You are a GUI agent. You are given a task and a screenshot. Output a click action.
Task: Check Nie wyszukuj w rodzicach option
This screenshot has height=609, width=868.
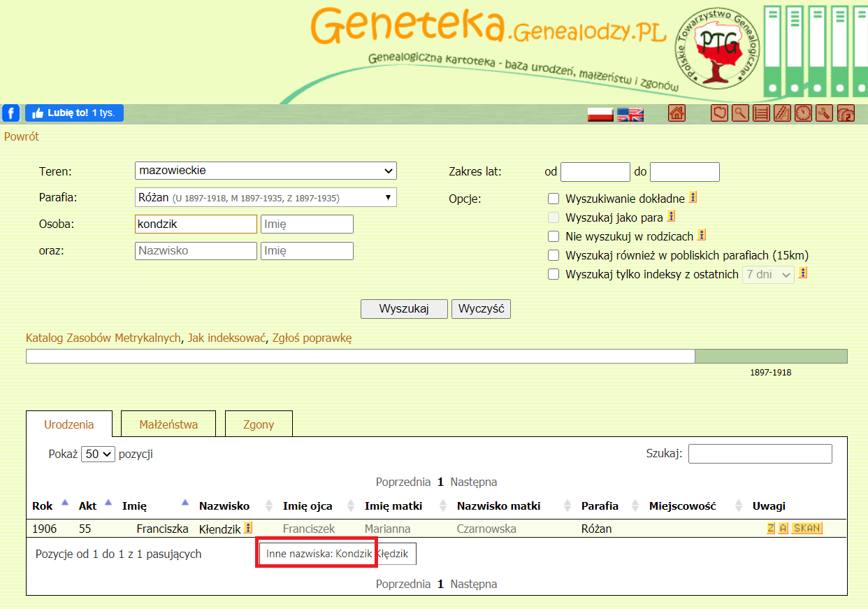[554, 236]
